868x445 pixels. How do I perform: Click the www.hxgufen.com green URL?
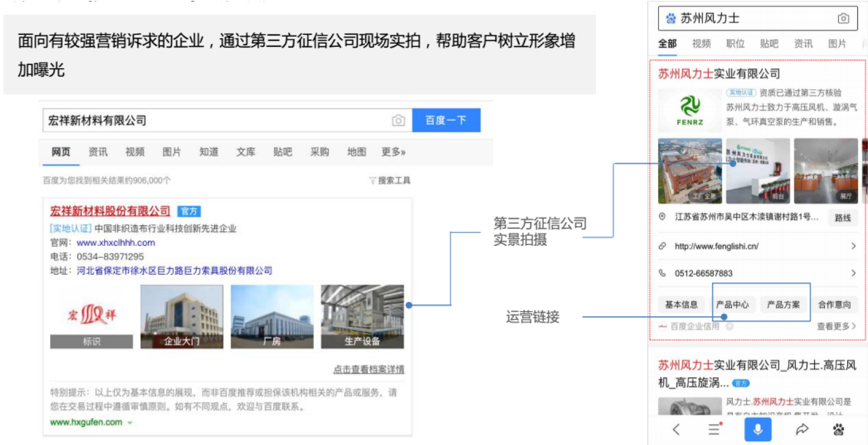coord(86,422)
